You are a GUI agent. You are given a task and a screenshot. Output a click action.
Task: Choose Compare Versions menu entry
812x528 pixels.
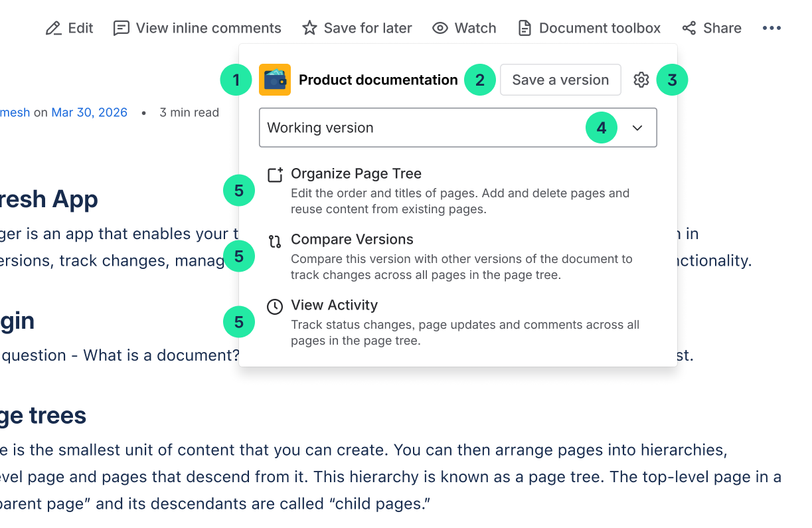pyautogui.click(x=352, y=240)
